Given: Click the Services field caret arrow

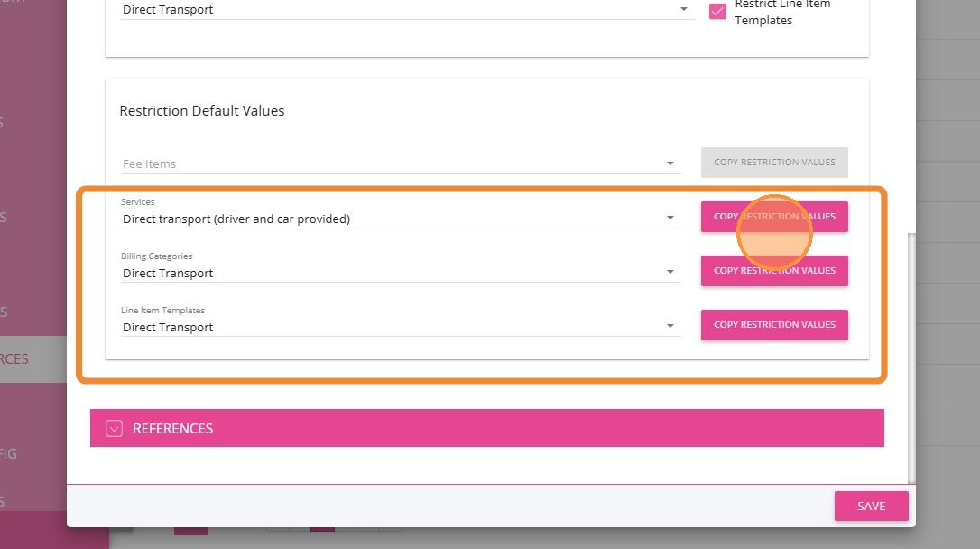Looking at the screenshot, I should point(670,218).
